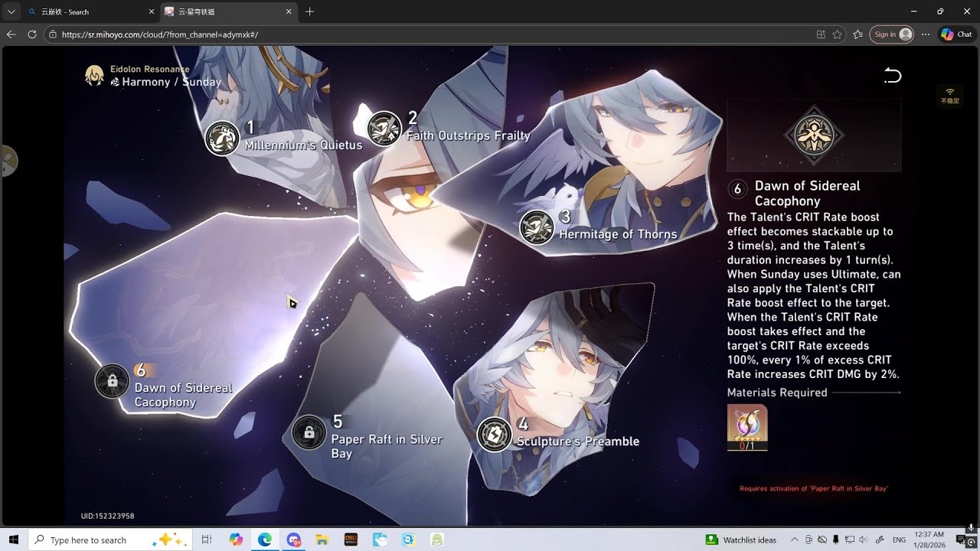Click 'Dawn of Sidereal Cacophony' label on the shard
This screenshot has height=551, width=980.
(x=183, y=395)
